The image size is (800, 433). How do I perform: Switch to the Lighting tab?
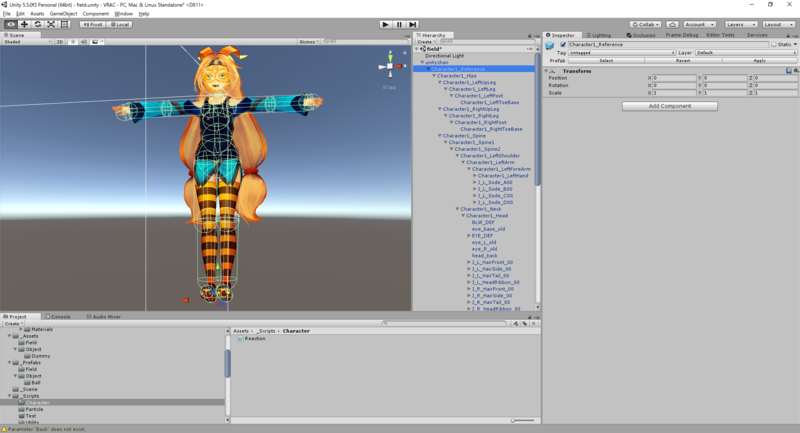coord(598,35)
